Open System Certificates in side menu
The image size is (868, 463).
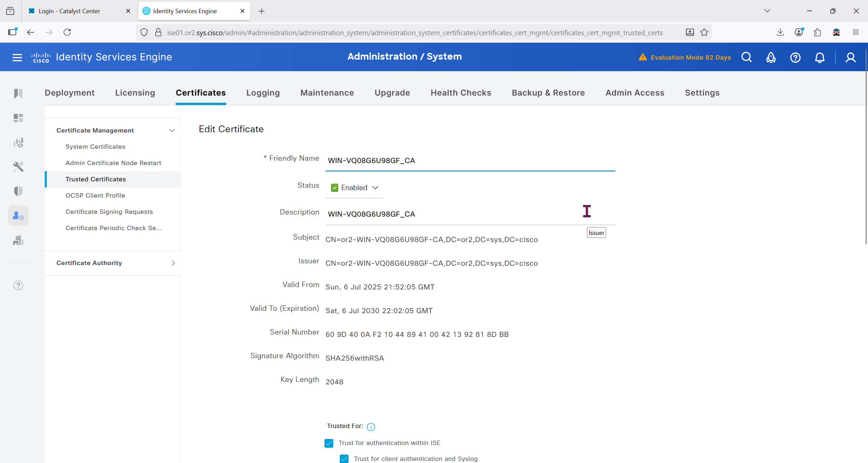tap(95, 147)
